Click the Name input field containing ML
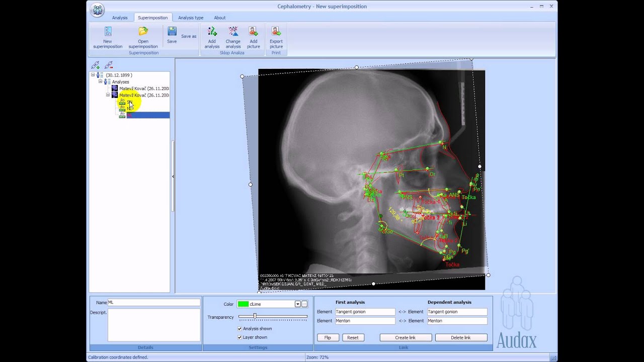644x362 pixels. click(154, 303)
